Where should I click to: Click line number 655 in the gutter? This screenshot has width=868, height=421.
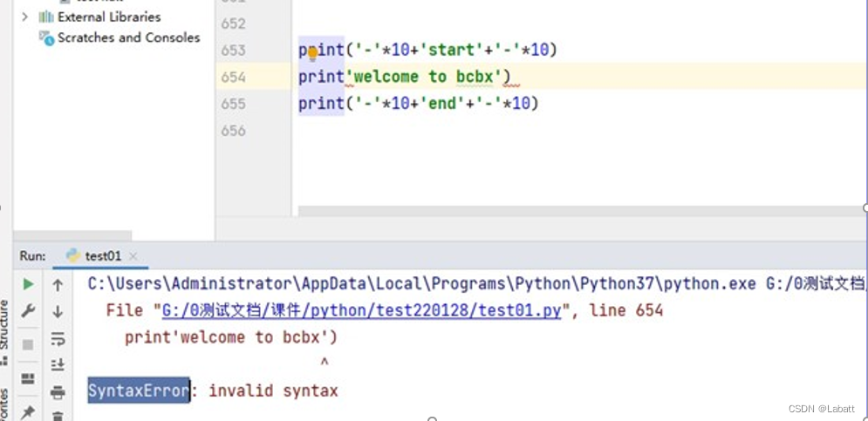[233, 104]
